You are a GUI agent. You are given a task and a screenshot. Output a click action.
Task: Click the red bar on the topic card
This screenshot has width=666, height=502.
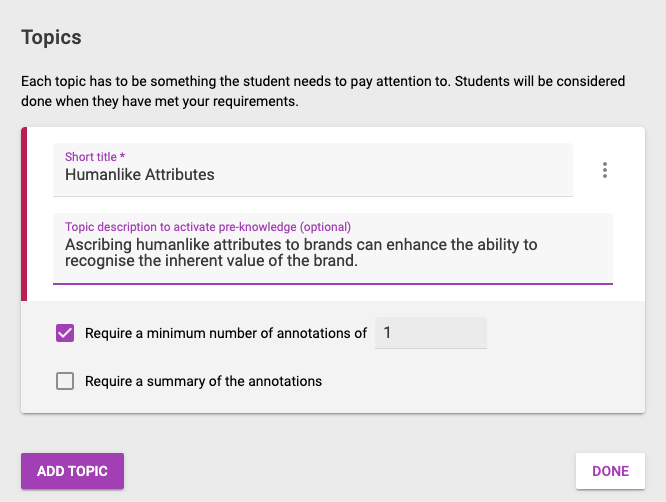click(x=24, y=214)
